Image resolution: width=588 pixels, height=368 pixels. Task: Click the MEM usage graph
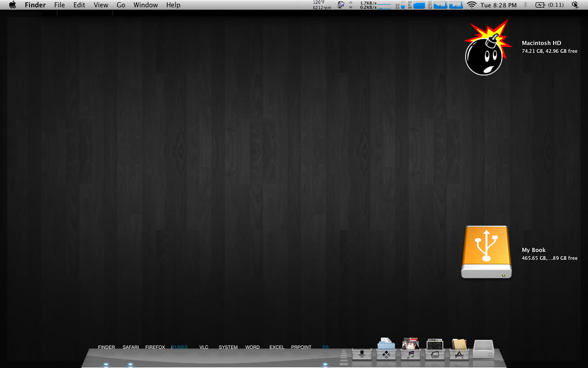pyautogui.click(x=416, y=5)
